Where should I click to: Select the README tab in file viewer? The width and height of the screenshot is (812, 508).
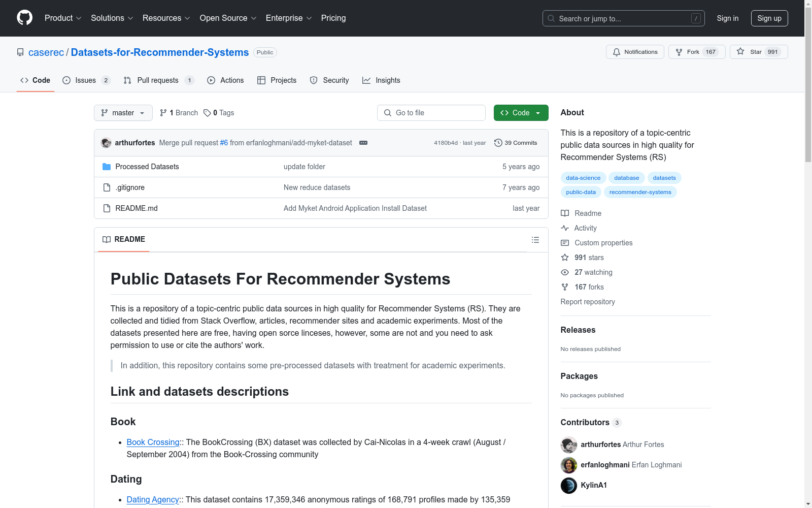tap(124, 239)
